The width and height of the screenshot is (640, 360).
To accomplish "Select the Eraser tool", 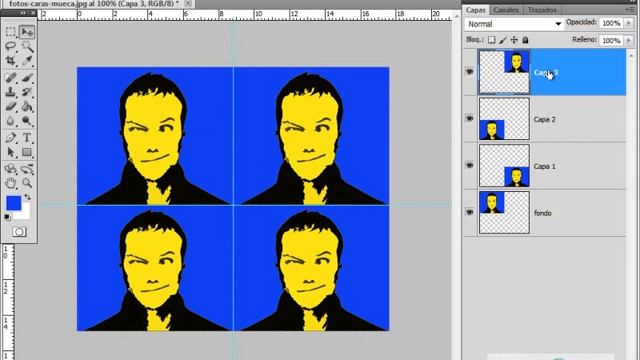I will pos(11,107).
